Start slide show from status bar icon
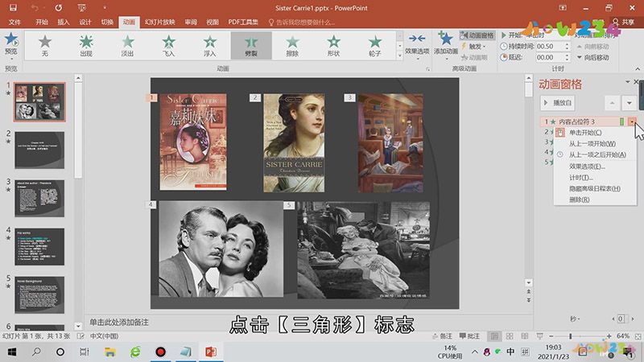Viewport: 644px width, 362px height. click(539, 336)
